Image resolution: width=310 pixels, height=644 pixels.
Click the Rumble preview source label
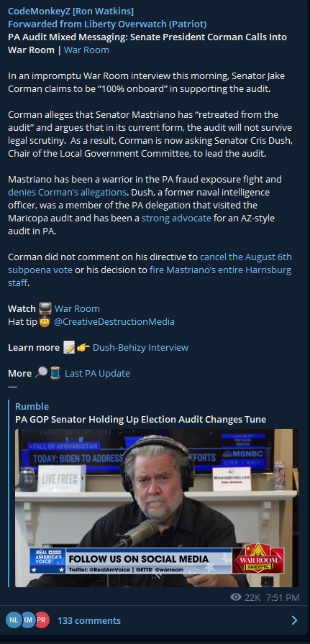[x=32, y=407]
